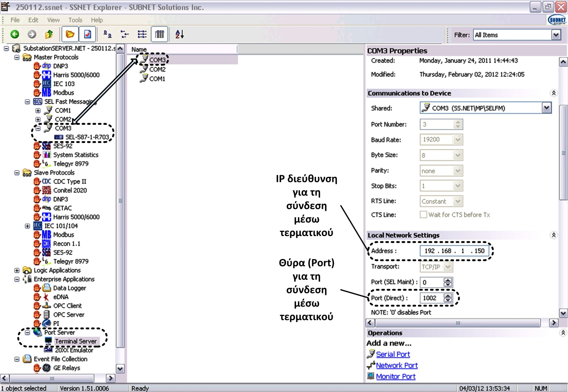Select Terminal Server under Port Server
The height and width of the screenshot is (392, 568).
pos(76,341)
